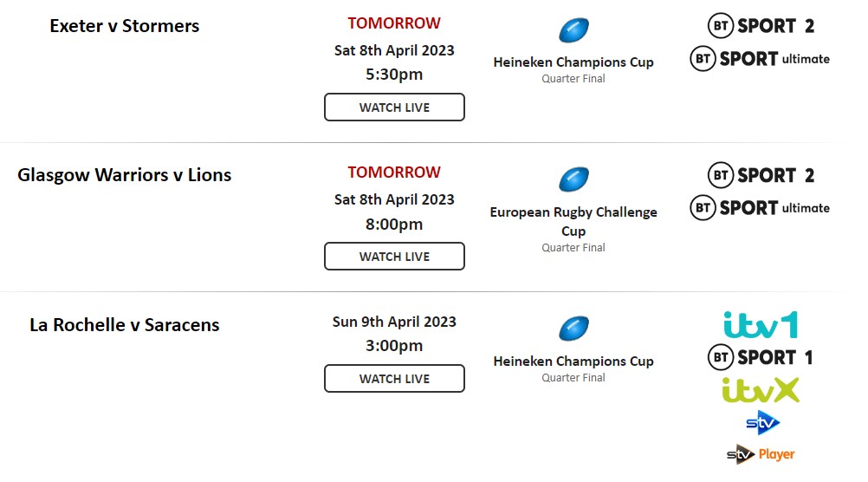The image size is (868, 482).
Task: Open the ITVX channel logo
Action: [761, 390]
